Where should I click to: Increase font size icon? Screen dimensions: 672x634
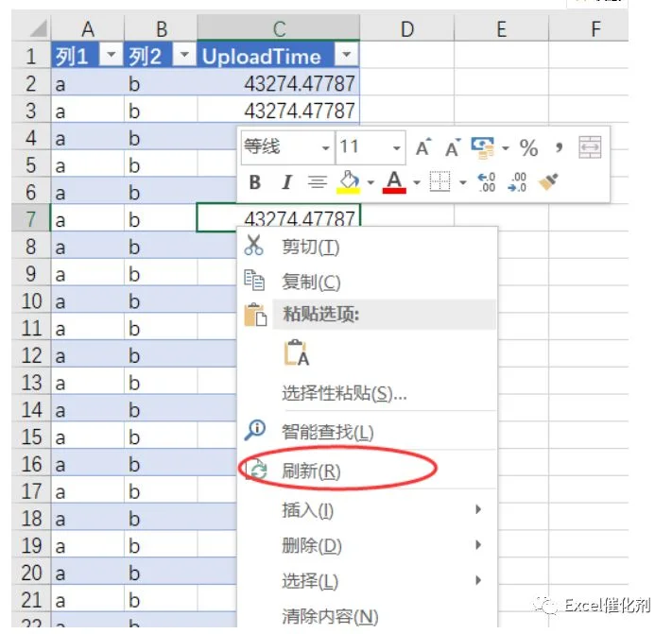coord(423,147)
